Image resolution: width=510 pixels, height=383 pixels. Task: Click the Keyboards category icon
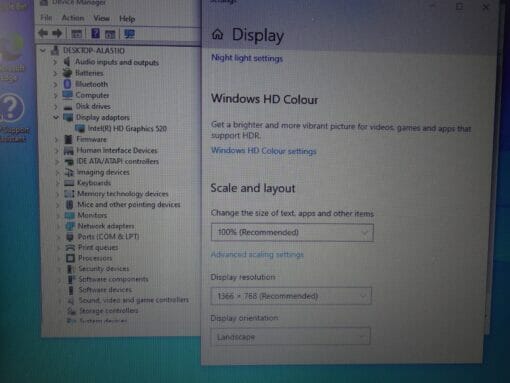69,183
